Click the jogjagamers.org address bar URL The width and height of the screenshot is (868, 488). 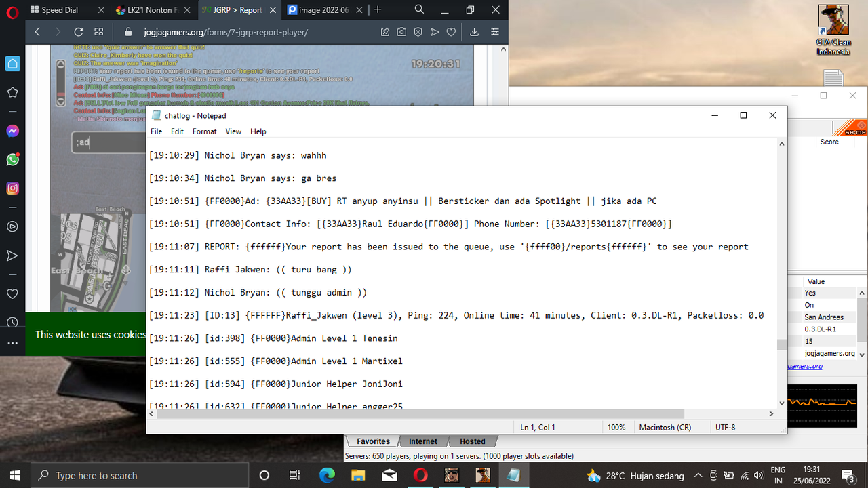point(226,32)
